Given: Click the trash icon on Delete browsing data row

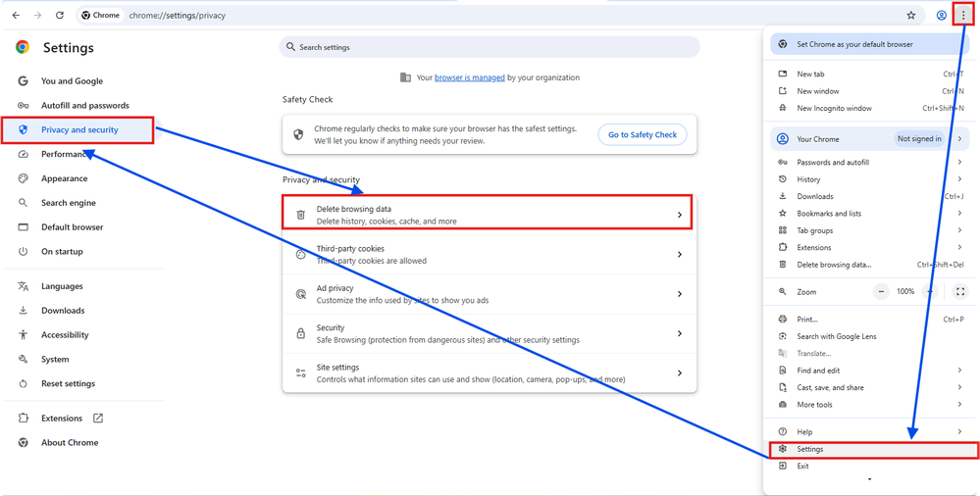Looking at the screenshot, I should tap(300, 215).
